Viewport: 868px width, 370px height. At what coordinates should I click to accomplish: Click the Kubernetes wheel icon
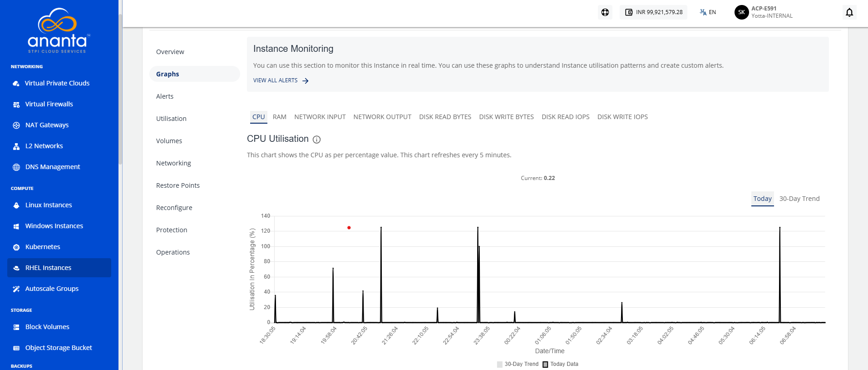click(16, 247)
